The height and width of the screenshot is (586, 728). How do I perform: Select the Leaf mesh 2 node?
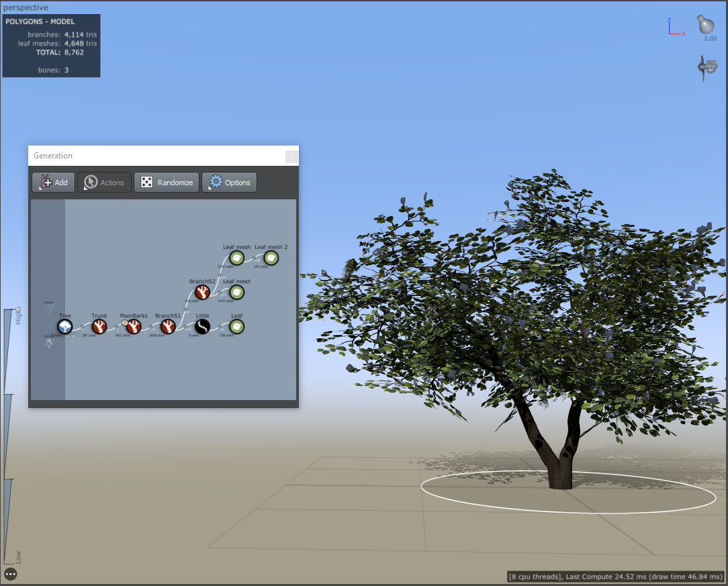271,258
